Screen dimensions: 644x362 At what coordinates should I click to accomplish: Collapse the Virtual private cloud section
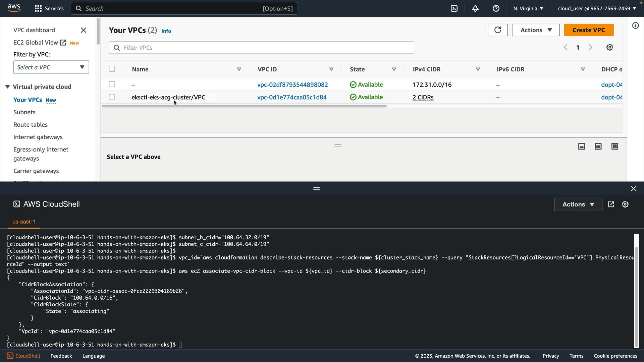coord(7,87)
